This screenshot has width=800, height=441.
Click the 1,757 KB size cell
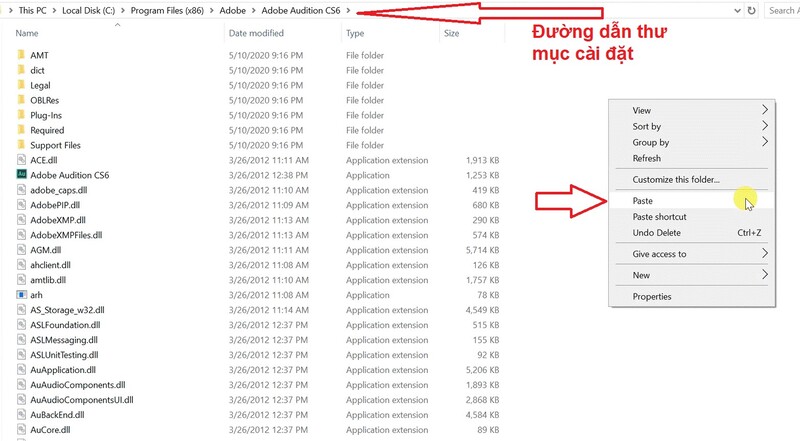tap(482, 280)
